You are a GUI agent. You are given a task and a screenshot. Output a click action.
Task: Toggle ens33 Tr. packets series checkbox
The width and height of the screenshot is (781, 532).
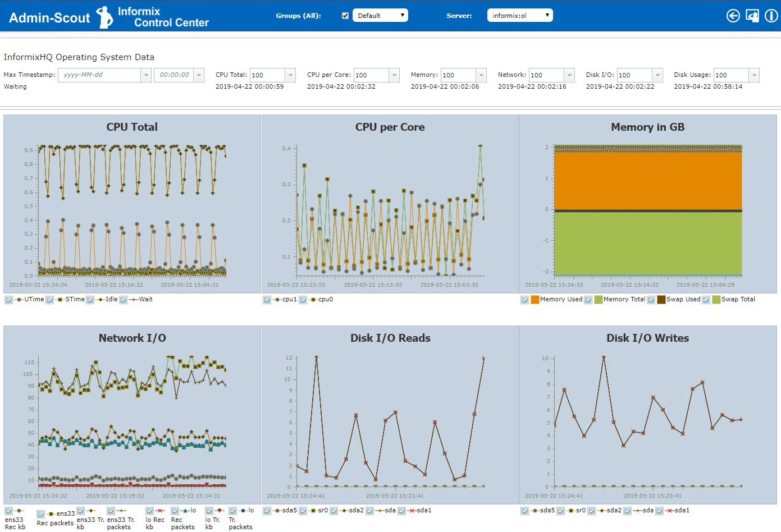point(111,511)
